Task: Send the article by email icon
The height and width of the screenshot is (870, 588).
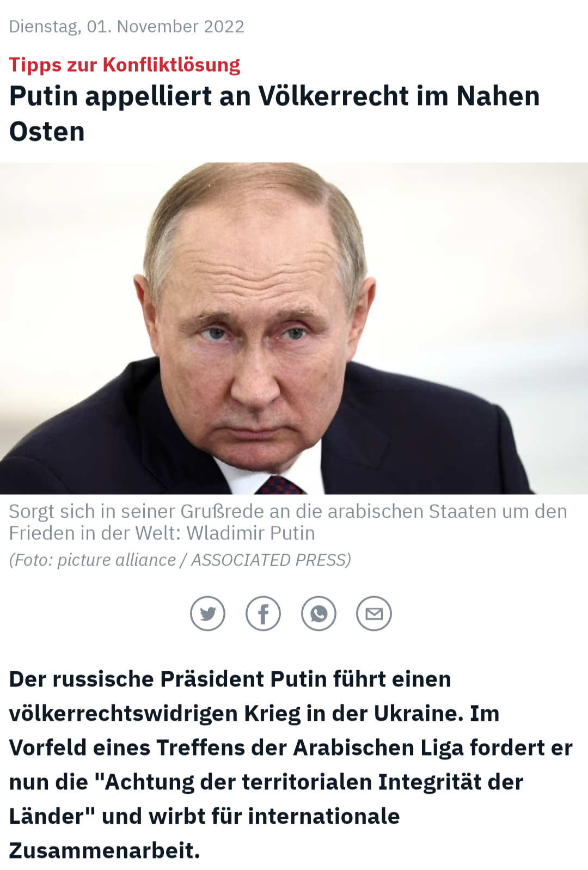Action: 374,614
